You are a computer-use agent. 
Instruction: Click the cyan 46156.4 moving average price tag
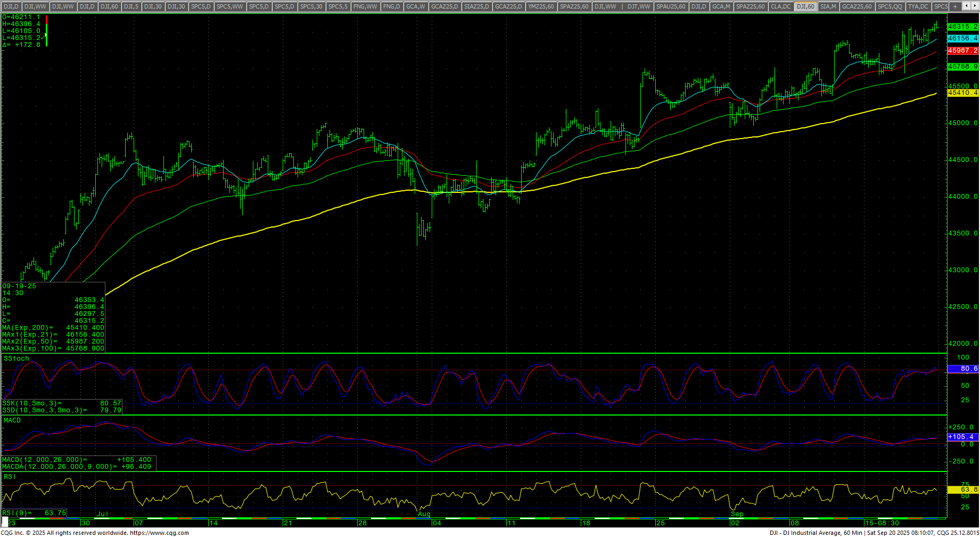point(962,38)
